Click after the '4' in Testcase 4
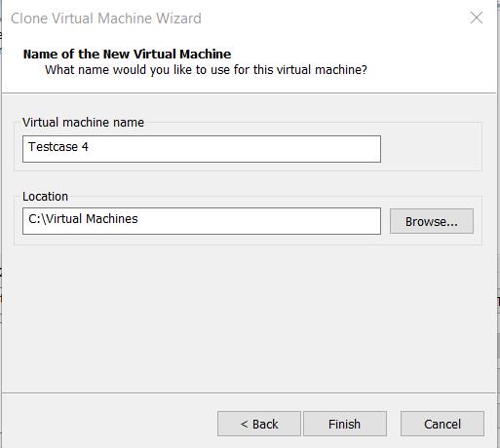The width and height of the screenshot is (500, 448). point(90,147)
